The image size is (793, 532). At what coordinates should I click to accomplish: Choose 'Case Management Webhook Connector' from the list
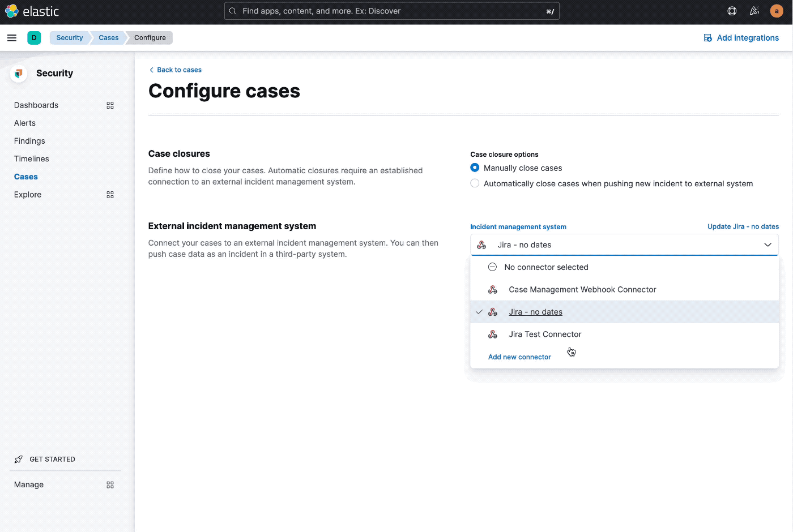click(582, 289)
